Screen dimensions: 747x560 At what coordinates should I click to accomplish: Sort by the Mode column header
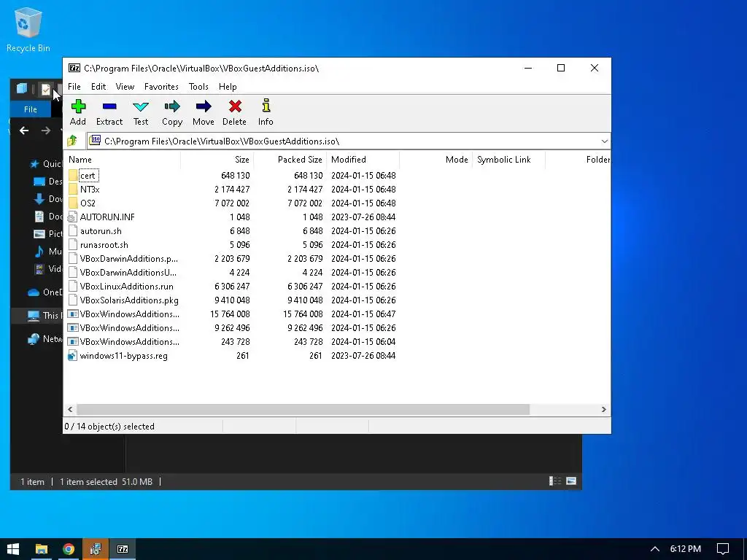tap(436, 160)
